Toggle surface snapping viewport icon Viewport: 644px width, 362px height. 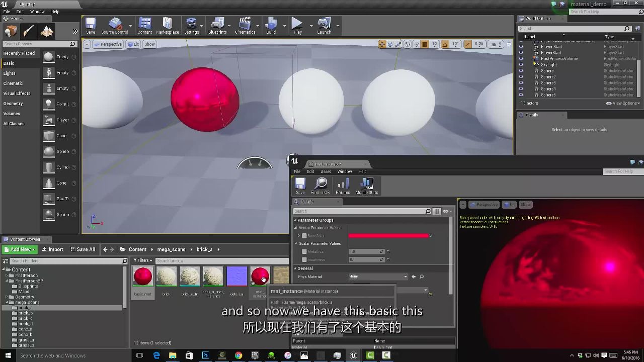(416, 44)
